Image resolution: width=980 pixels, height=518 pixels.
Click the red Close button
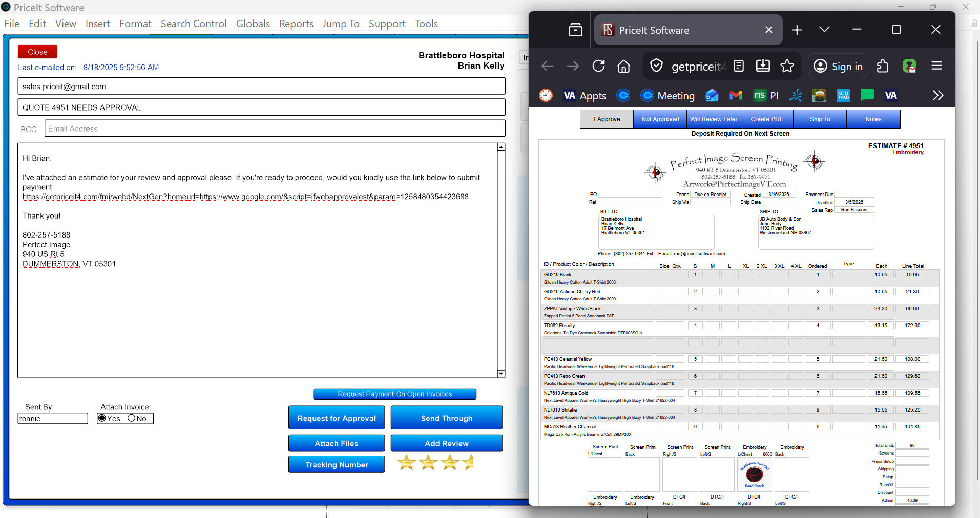point(37,52)
